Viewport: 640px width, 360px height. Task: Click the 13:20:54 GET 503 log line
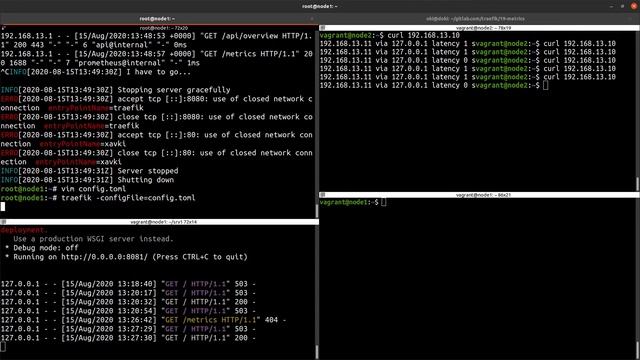point(128,311)
